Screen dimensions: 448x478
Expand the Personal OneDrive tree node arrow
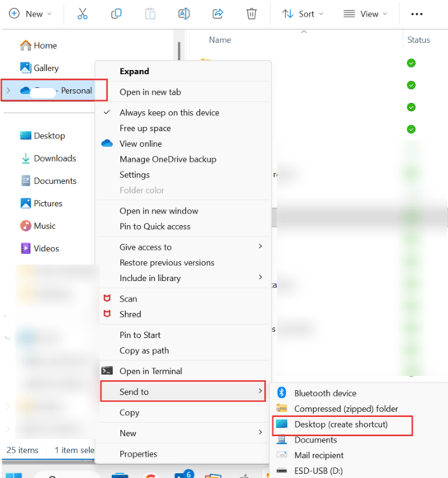8,91
